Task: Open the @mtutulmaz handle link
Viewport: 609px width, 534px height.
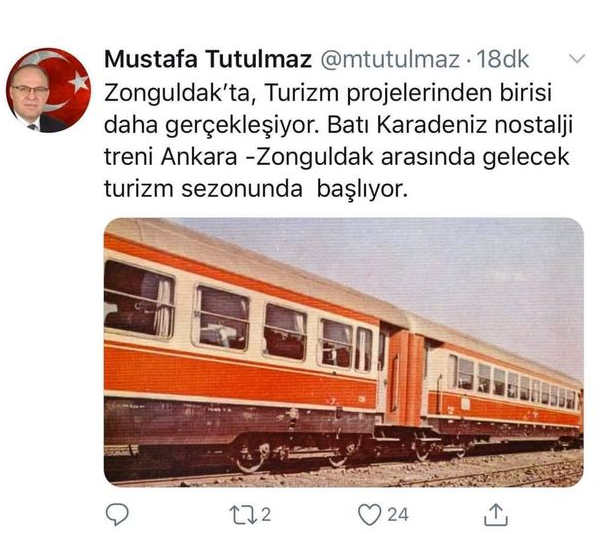Action: point(390,59)
